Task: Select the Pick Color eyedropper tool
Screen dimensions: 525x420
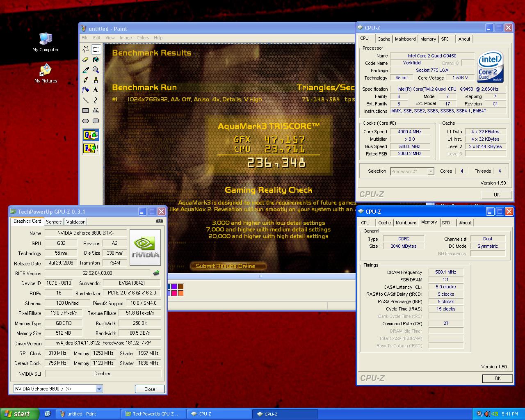Action: tap(86, 70)
